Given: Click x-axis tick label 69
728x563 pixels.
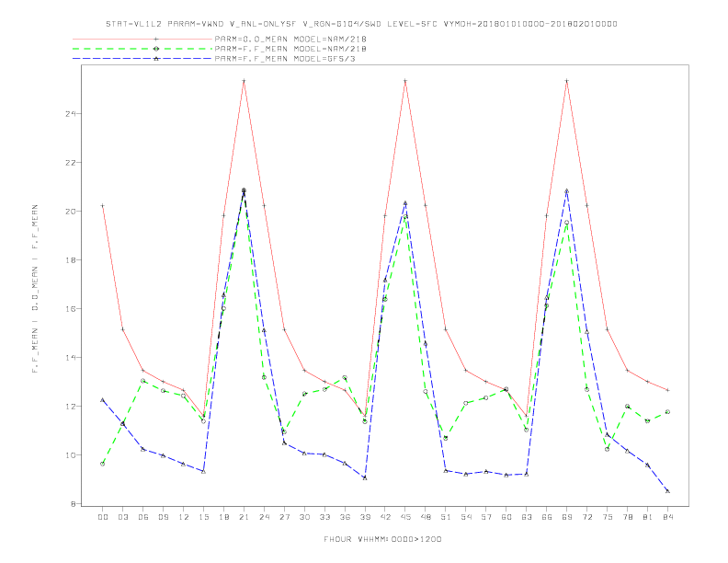Looking at the screenshot, I should (567, 517).
